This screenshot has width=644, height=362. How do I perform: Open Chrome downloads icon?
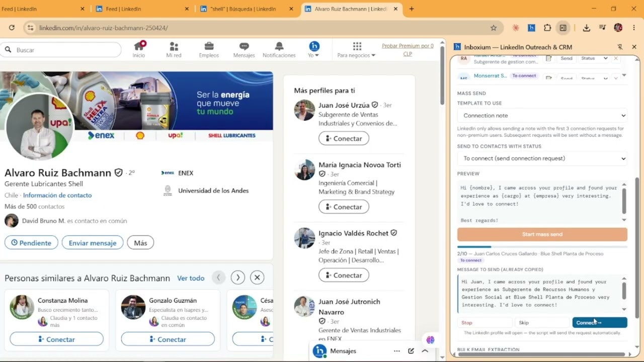pos(587,28)
